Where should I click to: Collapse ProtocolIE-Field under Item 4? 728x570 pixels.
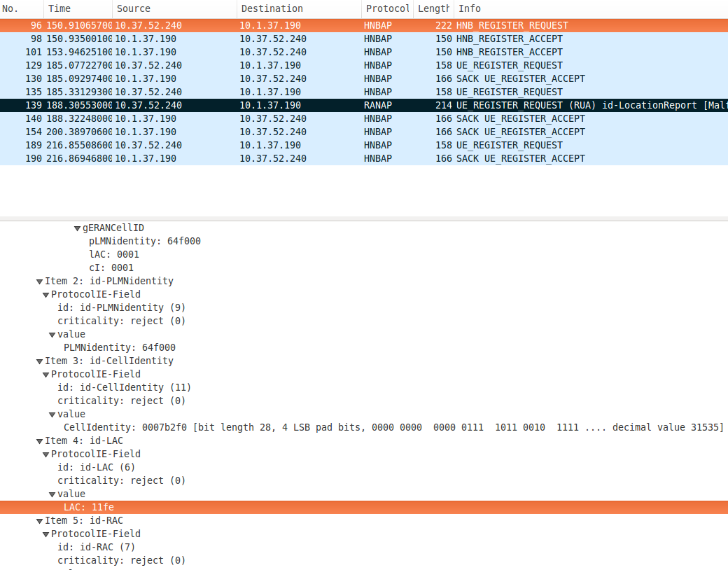point(46,454)
